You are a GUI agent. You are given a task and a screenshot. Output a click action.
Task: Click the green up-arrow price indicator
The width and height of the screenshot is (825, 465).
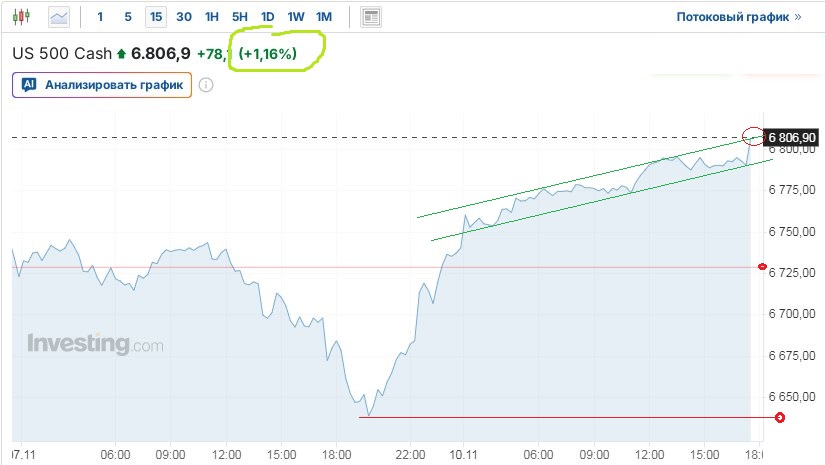click(122, 54)
